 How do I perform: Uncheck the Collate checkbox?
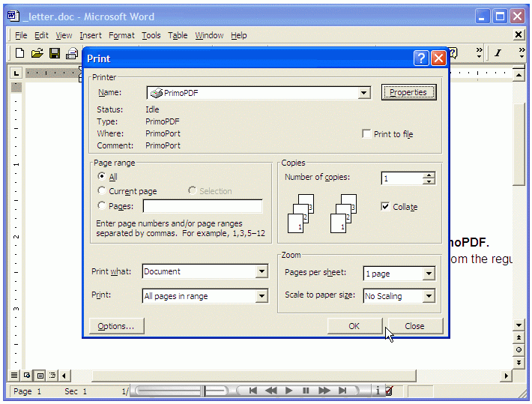(385, 206)
